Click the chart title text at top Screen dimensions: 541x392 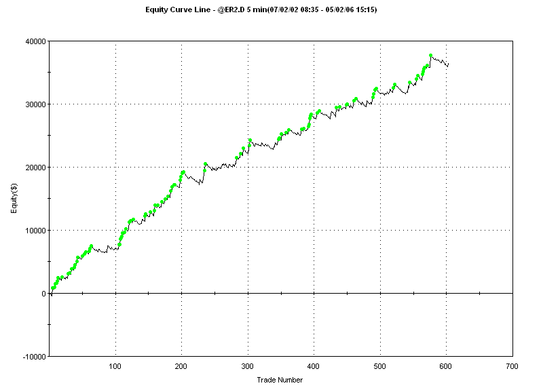click(261, 9)
